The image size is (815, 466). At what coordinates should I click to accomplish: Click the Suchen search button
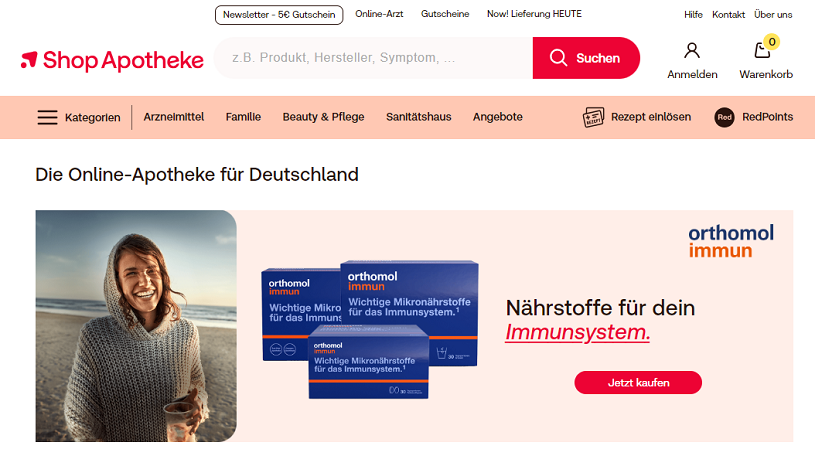point(586,58)
